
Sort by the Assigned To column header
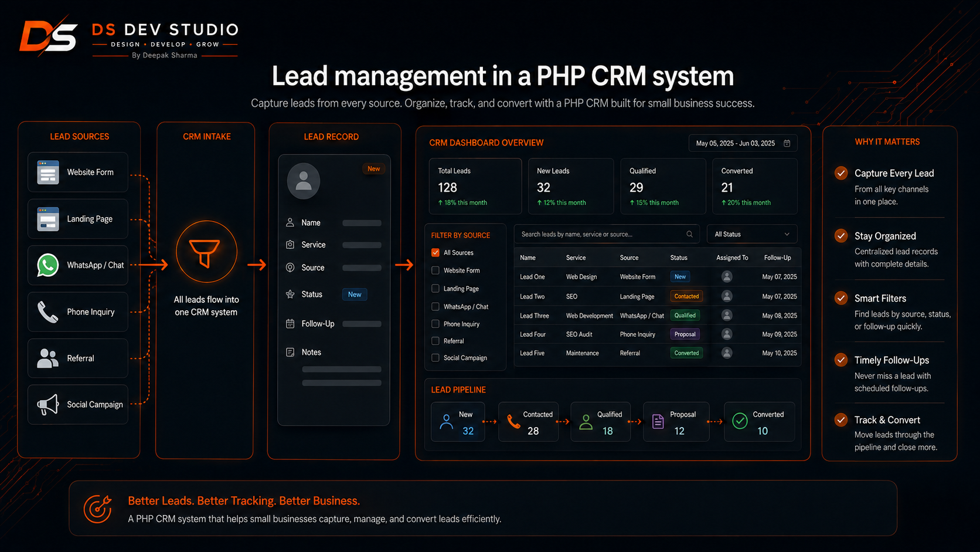732,258
